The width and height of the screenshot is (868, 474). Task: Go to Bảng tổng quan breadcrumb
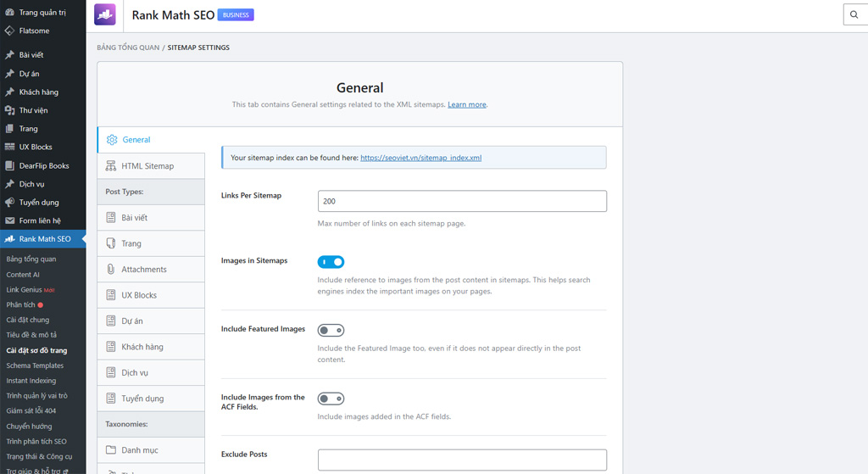(x=128, y=47)
